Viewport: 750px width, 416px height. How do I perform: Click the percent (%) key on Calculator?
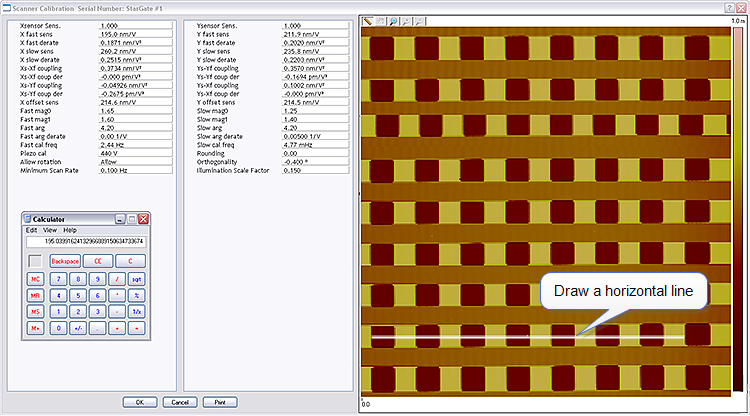[136, 296]
